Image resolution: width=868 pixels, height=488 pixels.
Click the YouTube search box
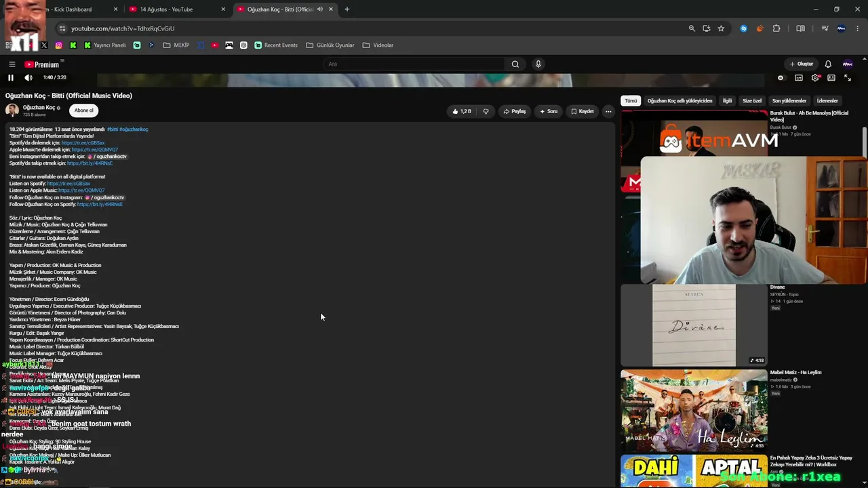click(x=414, y=64)
